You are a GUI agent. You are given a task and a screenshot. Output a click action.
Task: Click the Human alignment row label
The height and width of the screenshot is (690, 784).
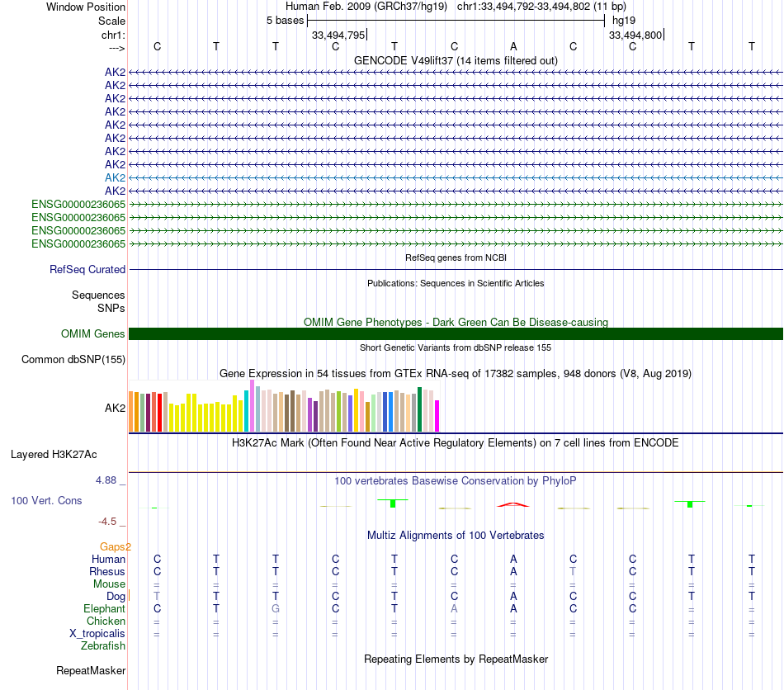(108, 559)
